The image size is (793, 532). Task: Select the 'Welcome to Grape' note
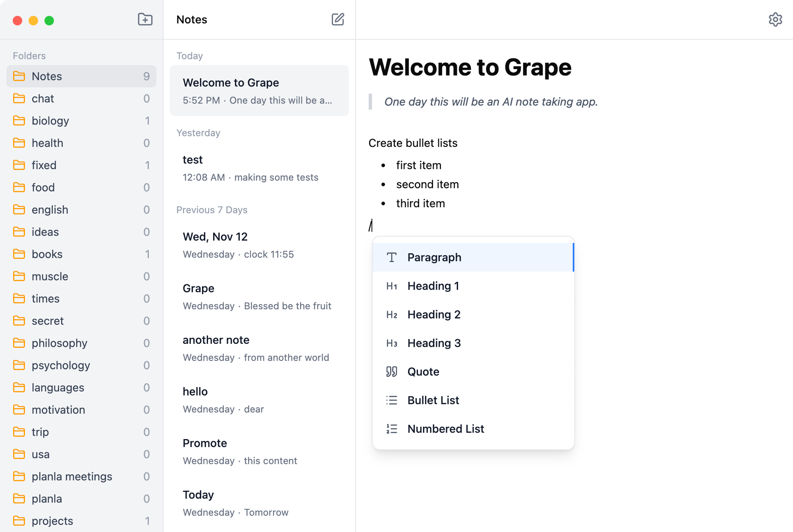(259, 91)
